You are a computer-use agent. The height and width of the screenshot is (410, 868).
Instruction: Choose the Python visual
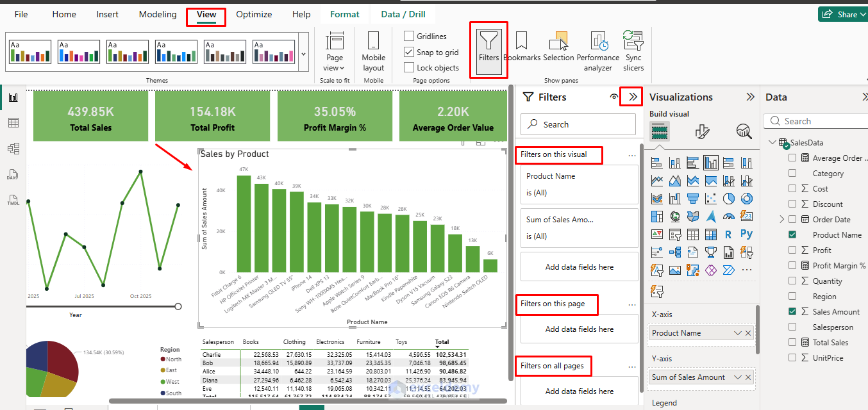[746, 234]
